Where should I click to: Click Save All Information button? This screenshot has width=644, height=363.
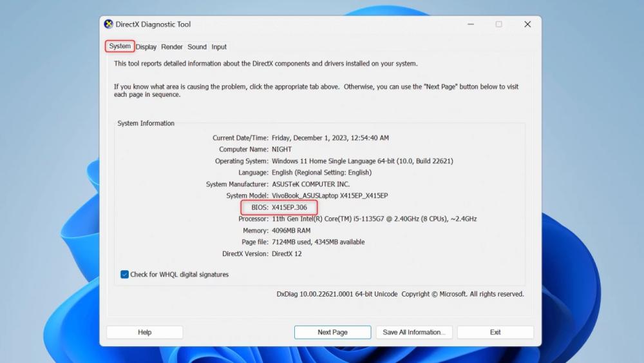pyautogui.click(x=413, y=332)
